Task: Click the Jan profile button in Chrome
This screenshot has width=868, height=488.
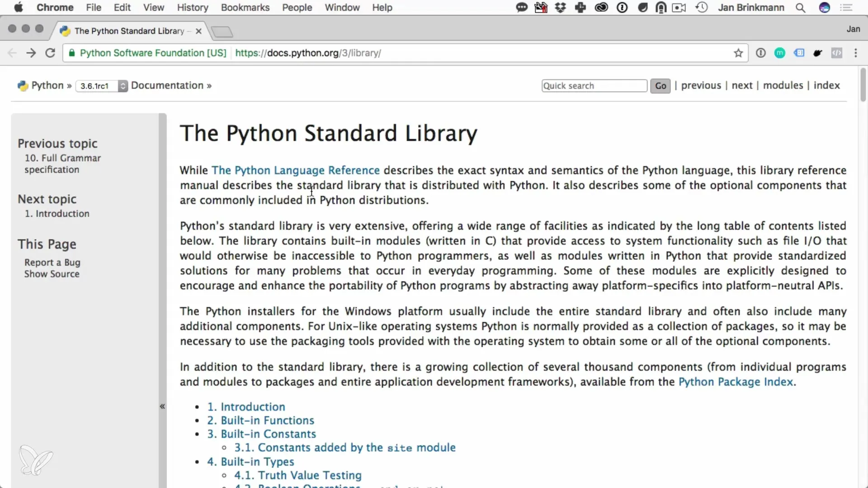Action: click(853, 29)
